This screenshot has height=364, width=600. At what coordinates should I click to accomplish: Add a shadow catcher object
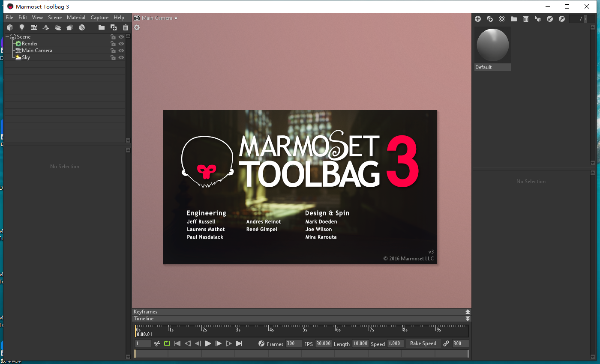[46, 27]
